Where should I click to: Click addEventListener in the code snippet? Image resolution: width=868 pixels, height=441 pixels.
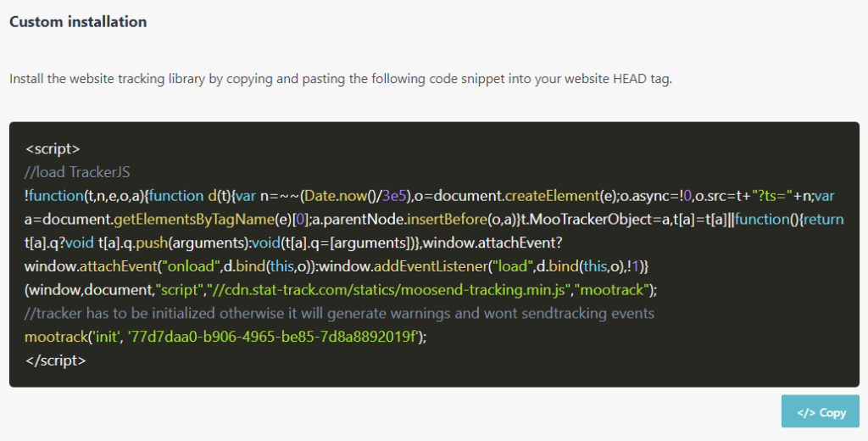pos(431,266)
